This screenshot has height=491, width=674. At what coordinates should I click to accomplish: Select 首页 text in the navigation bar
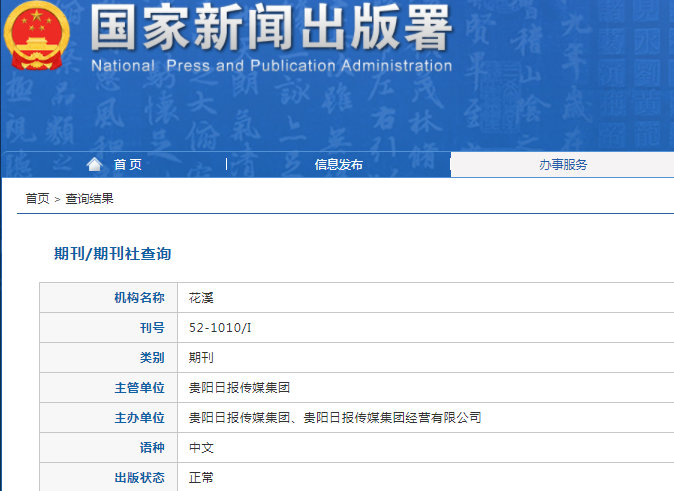127,165
